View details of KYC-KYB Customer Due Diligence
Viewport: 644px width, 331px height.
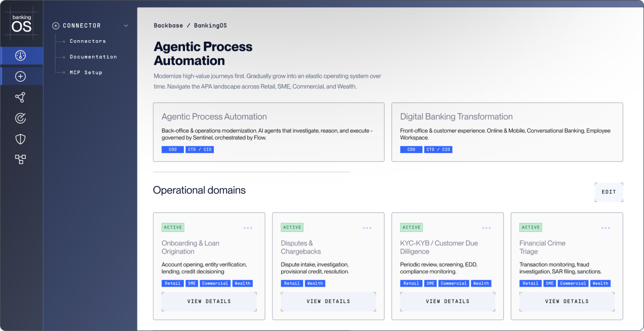[448, 302]
